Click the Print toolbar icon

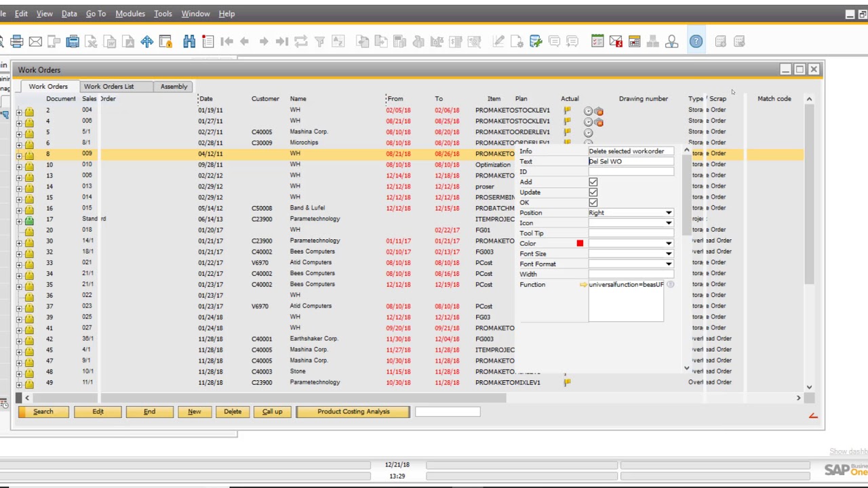tap(17, 41)
